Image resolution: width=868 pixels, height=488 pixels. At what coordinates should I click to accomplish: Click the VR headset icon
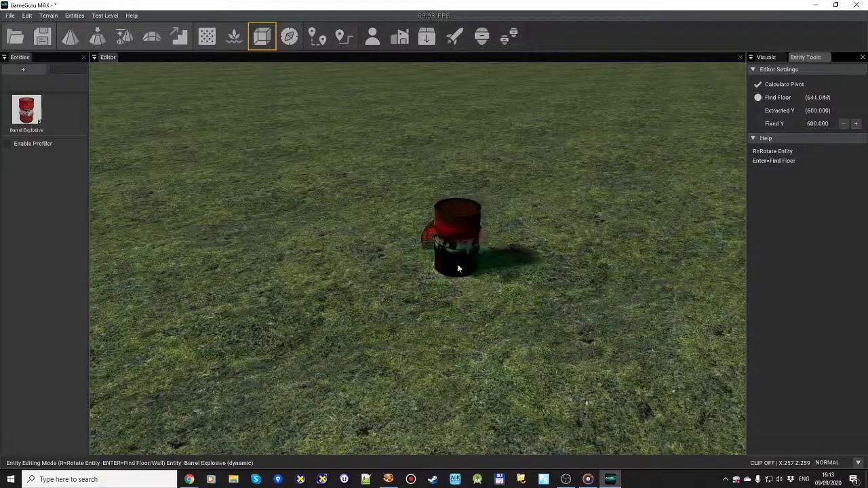[481, 37]
